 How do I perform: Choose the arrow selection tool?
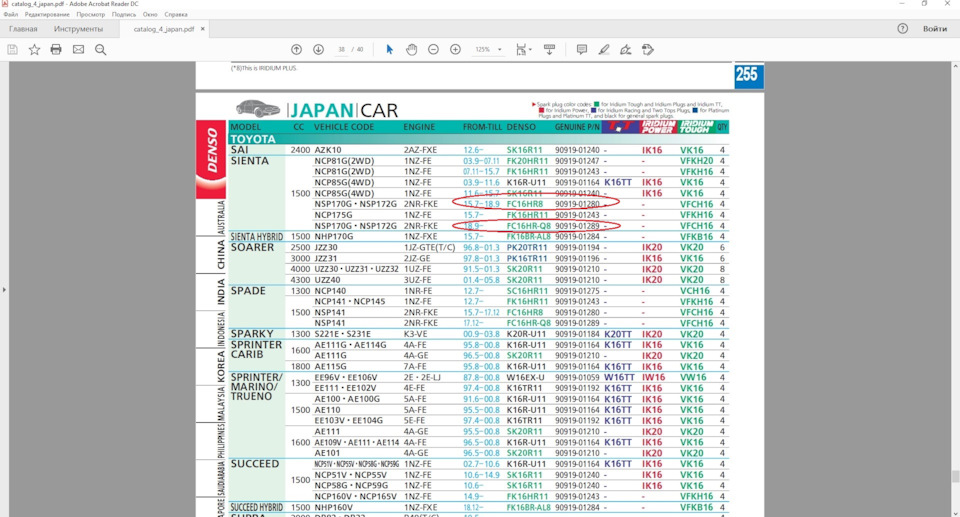tap(390, 49)
